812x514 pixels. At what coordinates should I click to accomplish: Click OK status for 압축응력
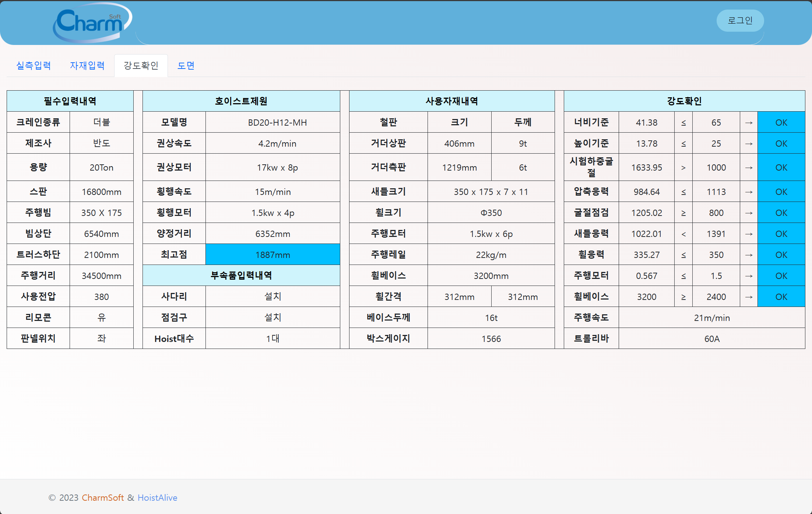[781, 192]
